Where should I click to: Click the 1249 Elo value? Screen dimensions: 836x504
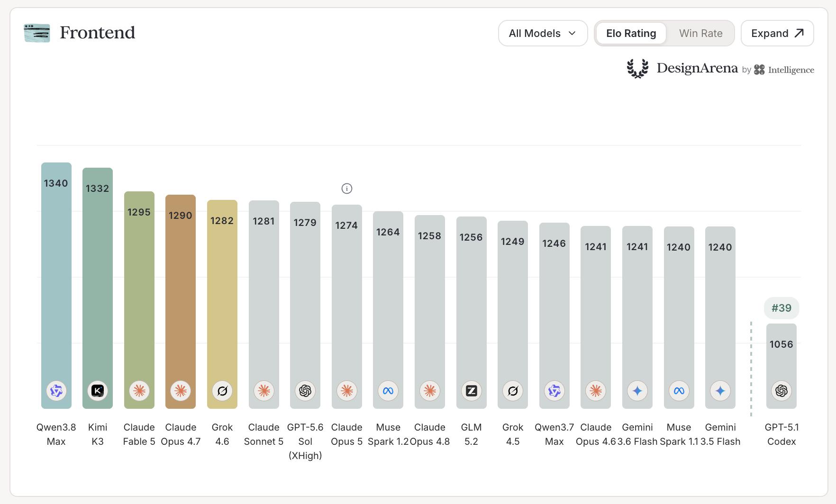(x=513, y=242)
